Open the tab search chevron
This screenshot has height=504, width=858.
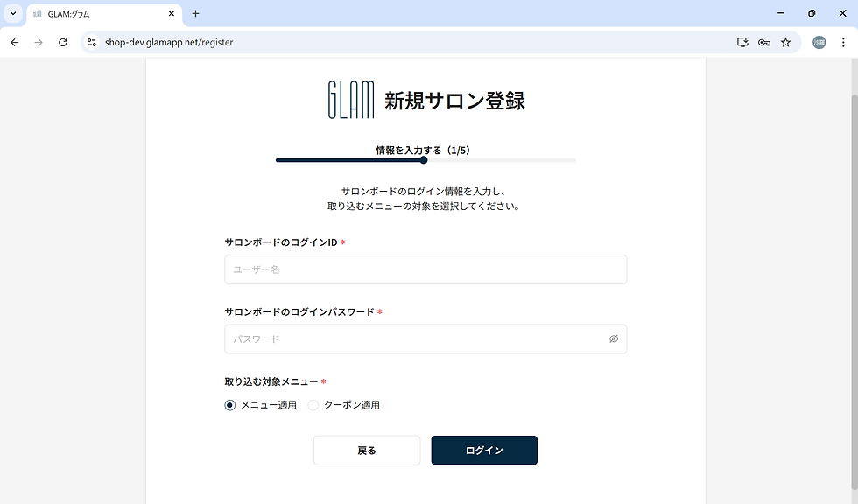[x=11, y=13]
